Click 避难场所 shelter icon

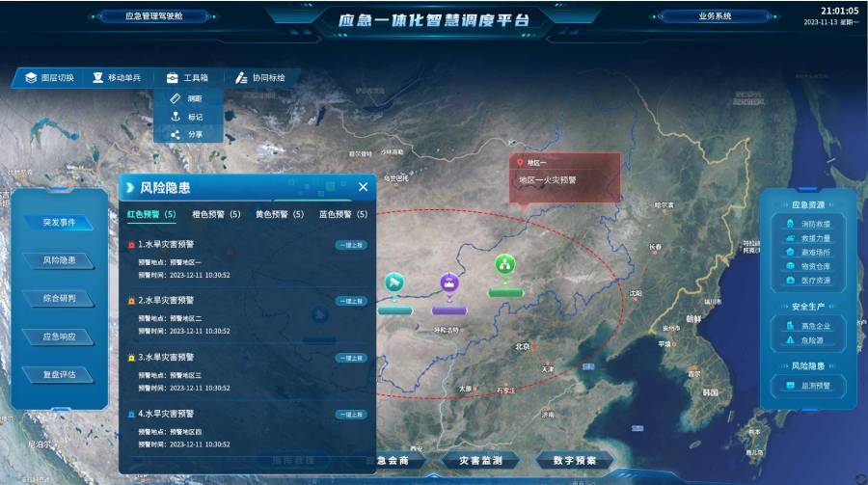pyautogui.click(x=791, y=252)
